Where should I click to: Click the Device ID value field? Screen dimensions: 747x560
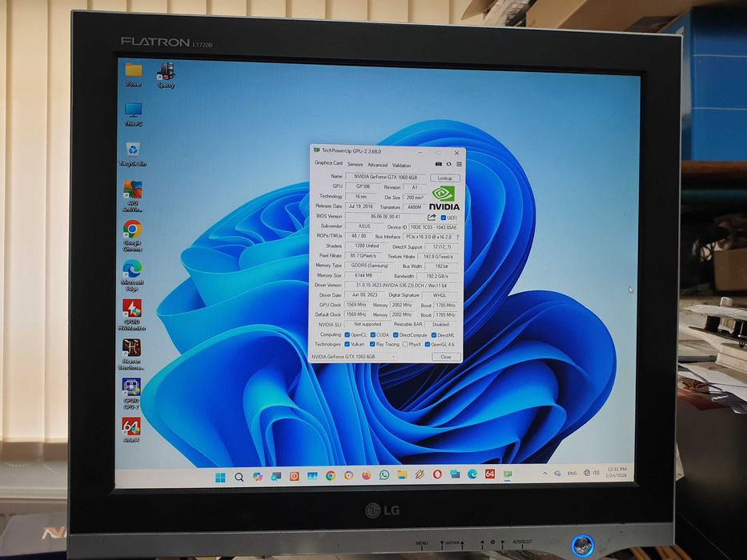(x=433, y=227)
